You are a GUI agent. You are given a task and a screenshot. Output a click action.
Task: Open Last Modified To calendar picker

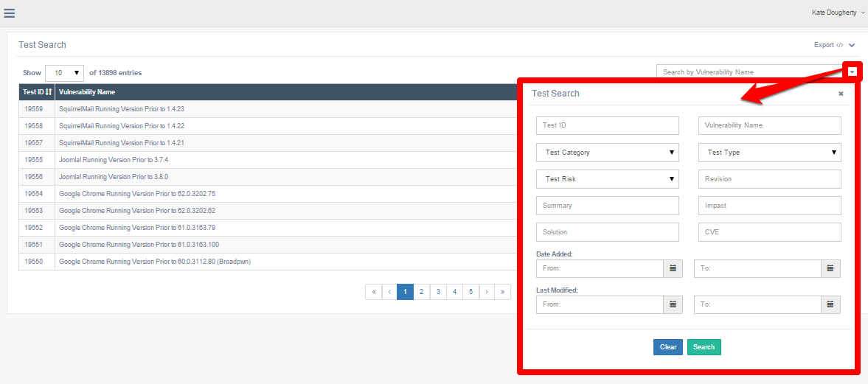coord(830,304)
